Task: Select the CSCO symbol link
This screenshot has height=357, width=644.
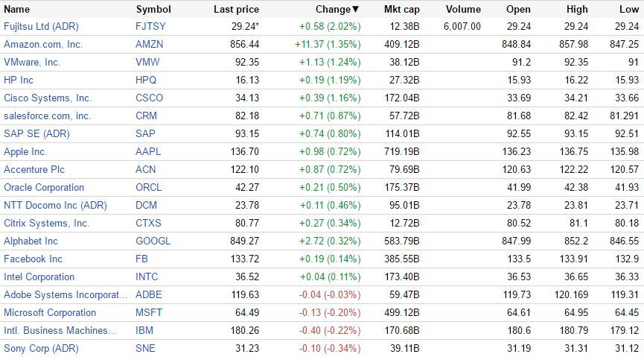Action: click(149, 98)
